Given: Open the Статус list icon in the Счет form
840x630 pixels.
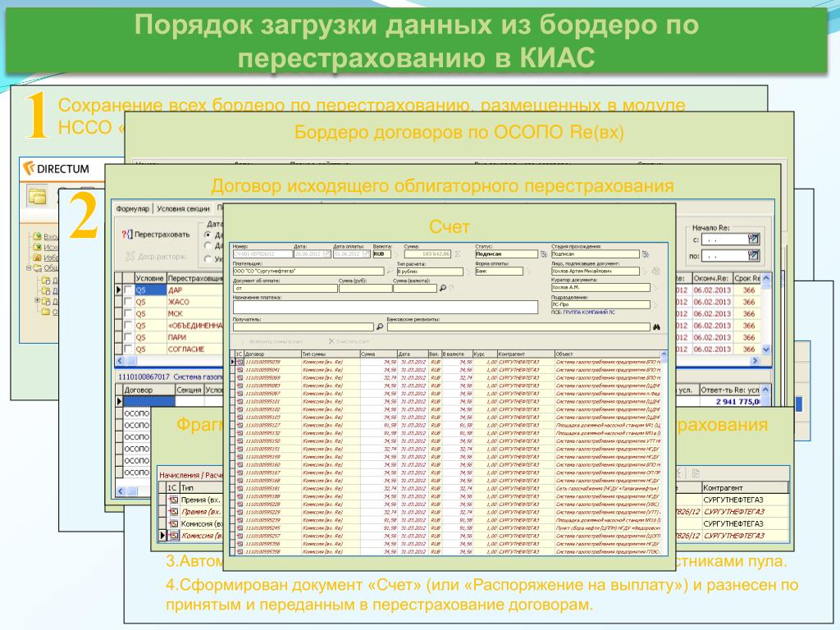Looking at the screenshot, I should click(x=544, y=254).
